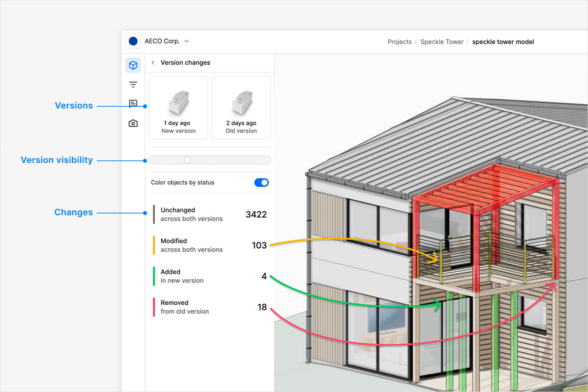This screenshot has width=588, height=392.
Task: Open the 3D models cube icon
Action: (x=133, y=65)
